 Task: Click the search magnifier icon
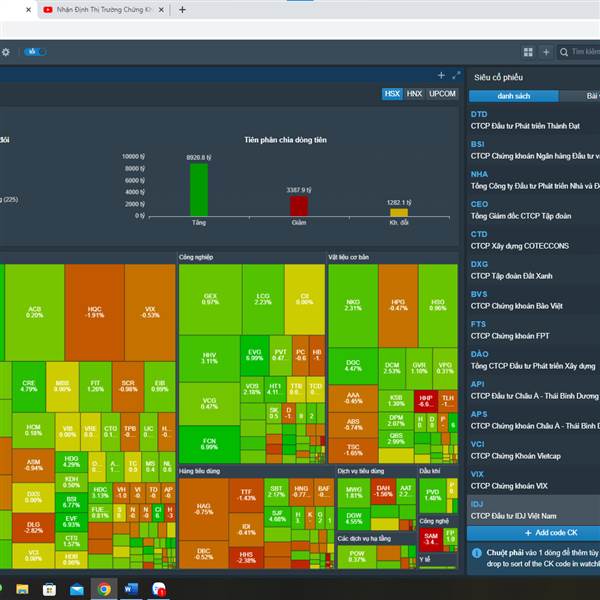pyautogui.click(x=564, y=52)
